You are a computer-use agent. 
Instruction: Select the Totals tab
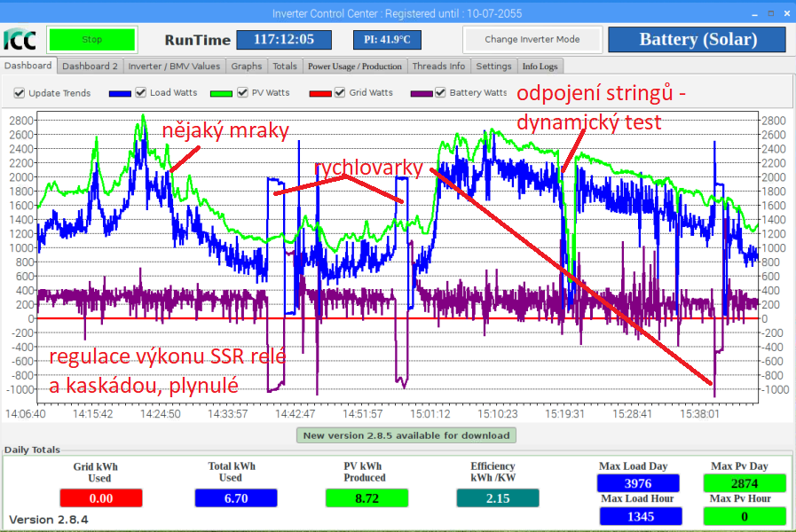285,66
